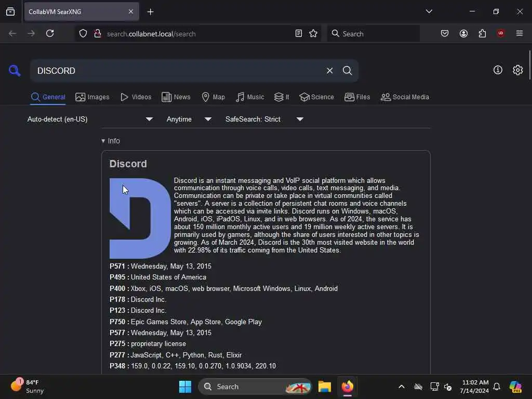Go forward to the next page
Viewport: 532px width, 399px height.
pos(31,33)
